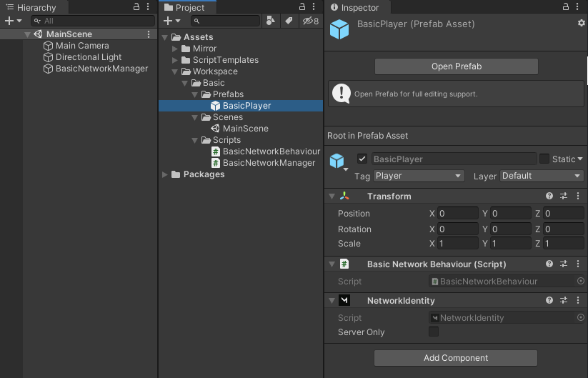Open the Tag dropdown showing Player
588x378 pixels.
point(419,176)
